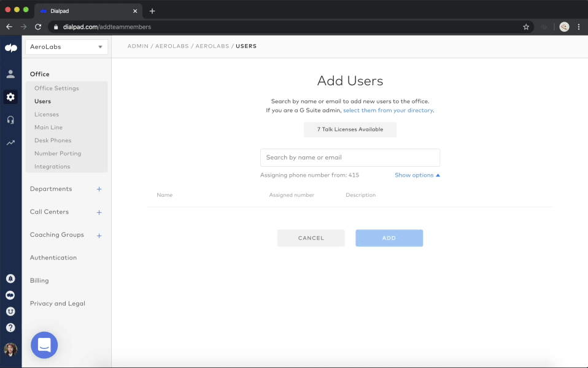Click the Chrome profile avatar icon
Image resolution: width=588 pixels, height=368 pixels.
tap(565, 27)
